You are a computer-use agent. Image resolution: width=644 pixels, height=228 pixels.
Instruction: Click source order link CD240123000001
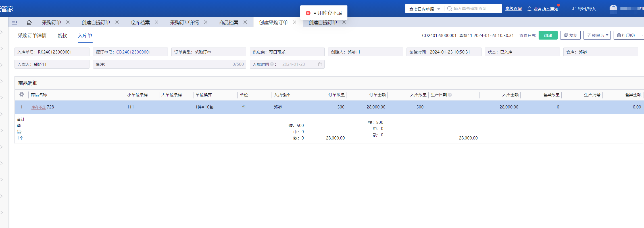[x=134, y=52]
